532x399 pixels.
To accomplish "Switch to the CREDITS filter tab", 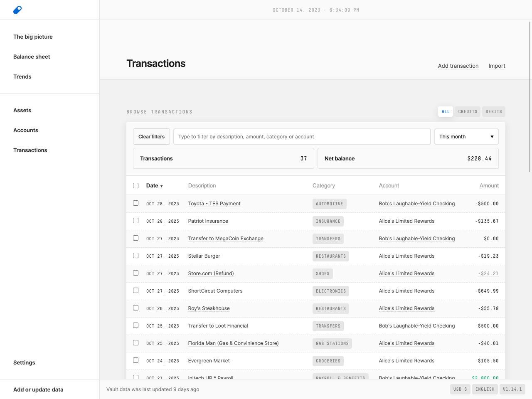I will [x=468, y=112].
